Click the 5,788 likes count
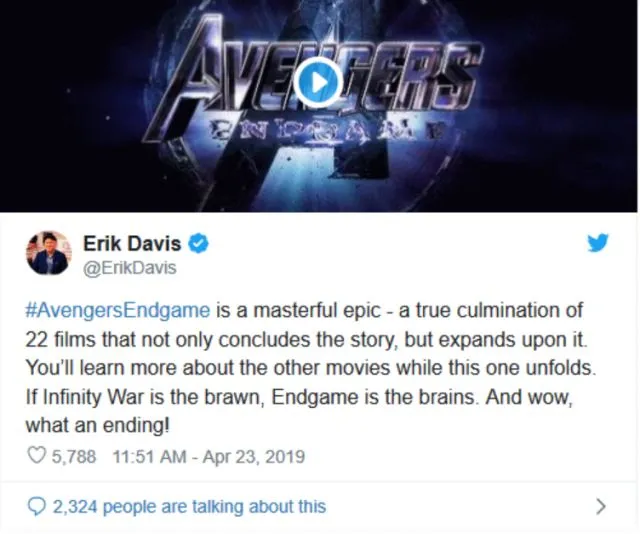This screenshot has width=640, height=534. (74, 456)
